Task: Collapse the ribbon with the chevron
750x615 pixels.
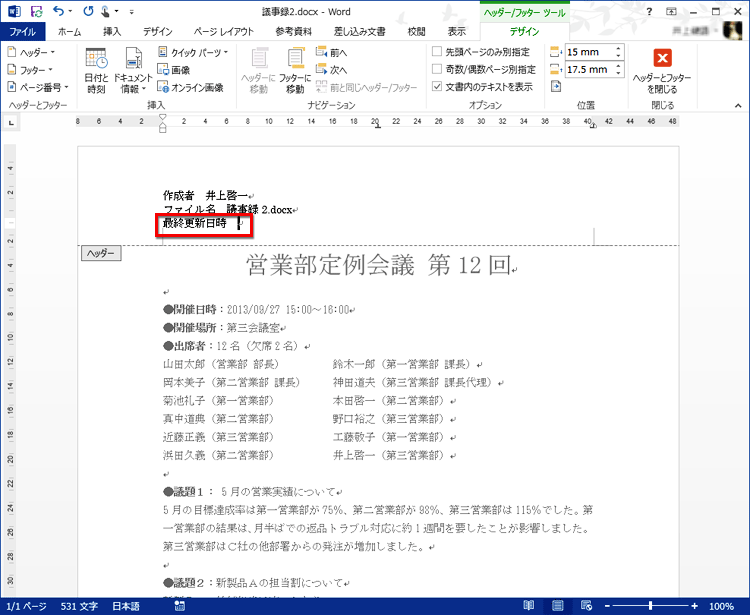Action: coord(738,105)
